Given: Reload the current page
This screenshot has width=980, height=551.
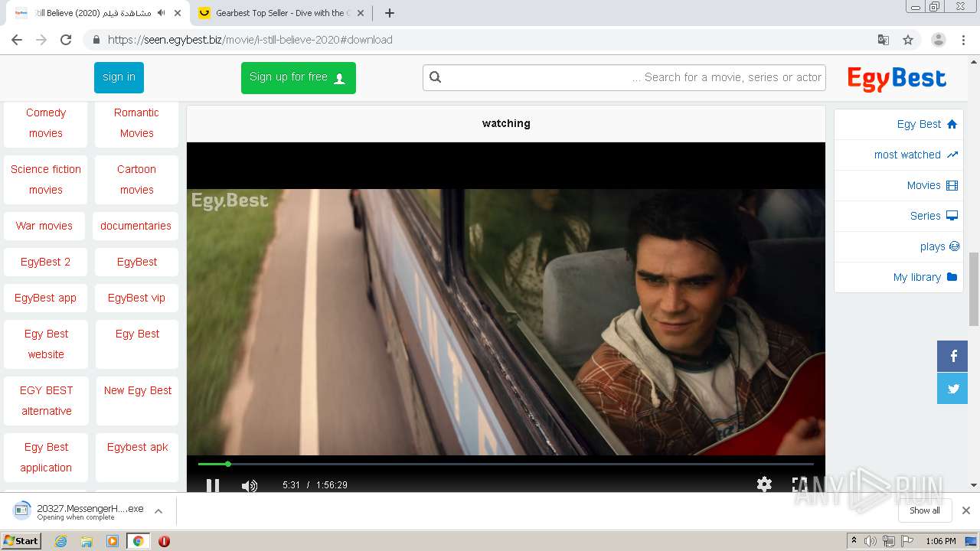Looking at the screenshot, I should pos(66,40).
